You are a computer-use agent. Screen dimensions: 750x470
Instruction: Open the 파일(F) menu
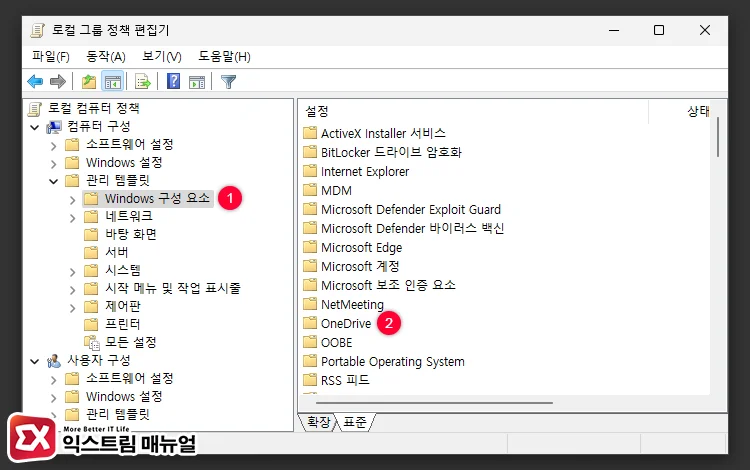(x=51, y=56)
